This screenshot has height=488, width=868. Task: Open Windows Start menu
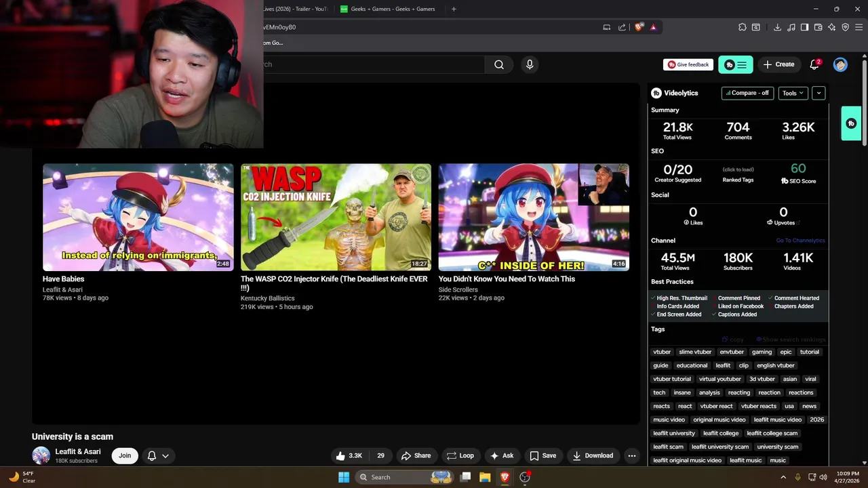coord(344,477)
